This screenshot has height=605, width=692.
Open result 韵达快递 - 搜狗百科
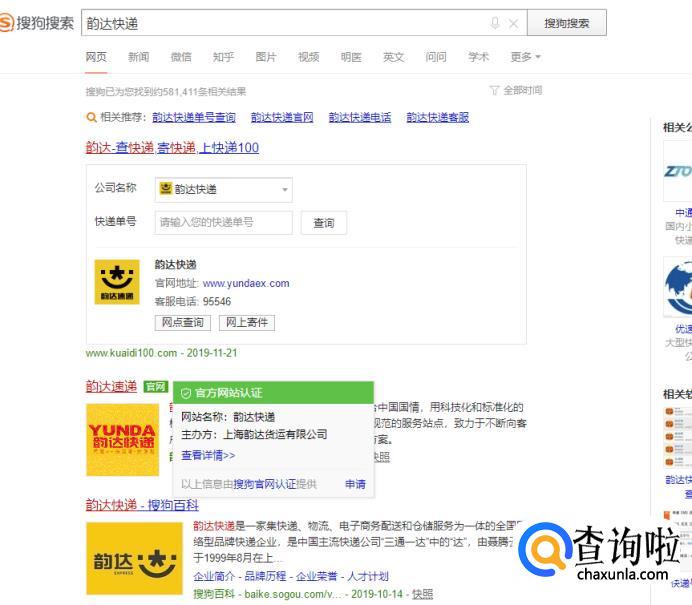coord(142,505)
